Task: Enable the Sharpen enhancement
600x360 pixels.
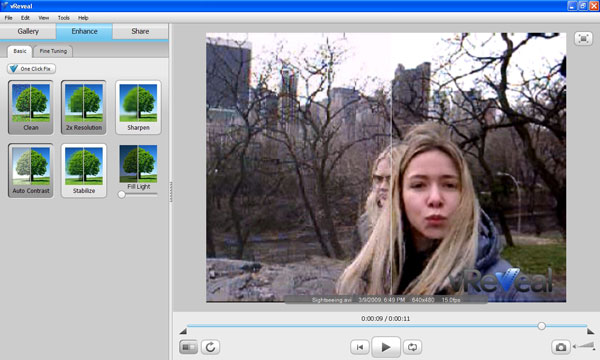Action: (x=138, y=107)
